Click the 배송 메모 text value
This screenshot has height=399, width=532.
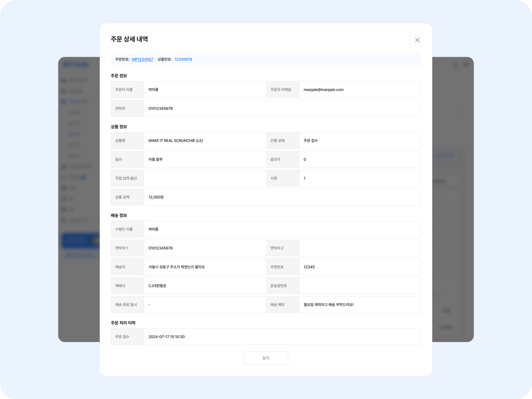pyautogui.click(x=328, y=305)
